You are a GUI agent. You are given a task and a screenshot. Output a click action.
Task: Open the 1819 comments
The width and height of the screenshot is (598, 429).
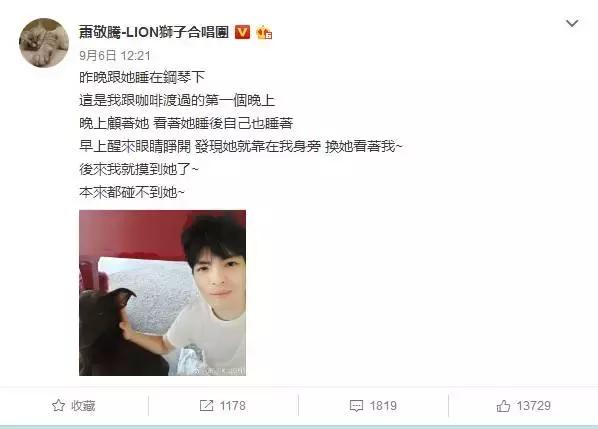383,406
